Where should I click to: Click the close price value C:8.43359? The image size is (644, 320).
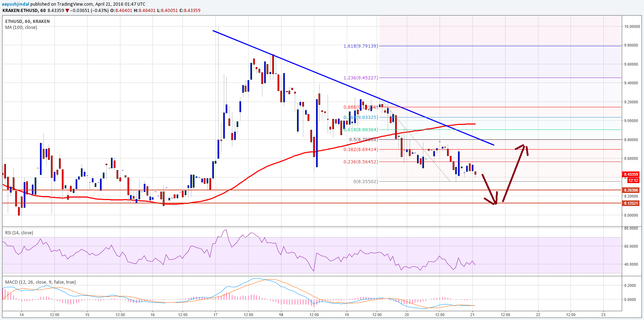coord(190,10)
